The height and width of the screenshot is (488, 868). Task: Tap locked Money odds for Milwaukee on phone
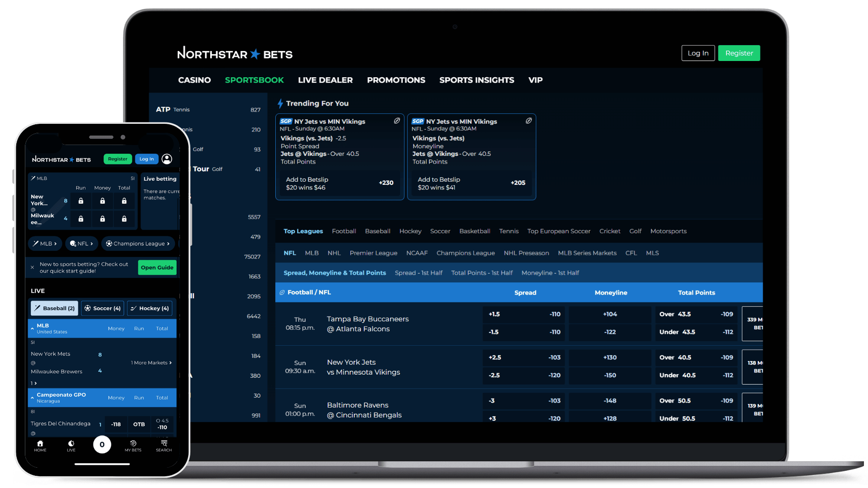(x=103, y=219)
